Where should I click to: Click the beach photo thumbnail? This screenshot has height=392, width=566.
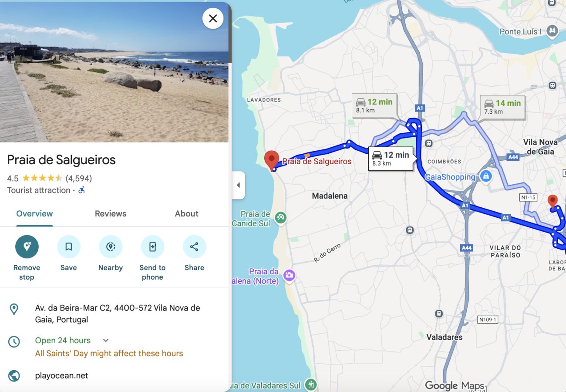click(x=114, y=72)
